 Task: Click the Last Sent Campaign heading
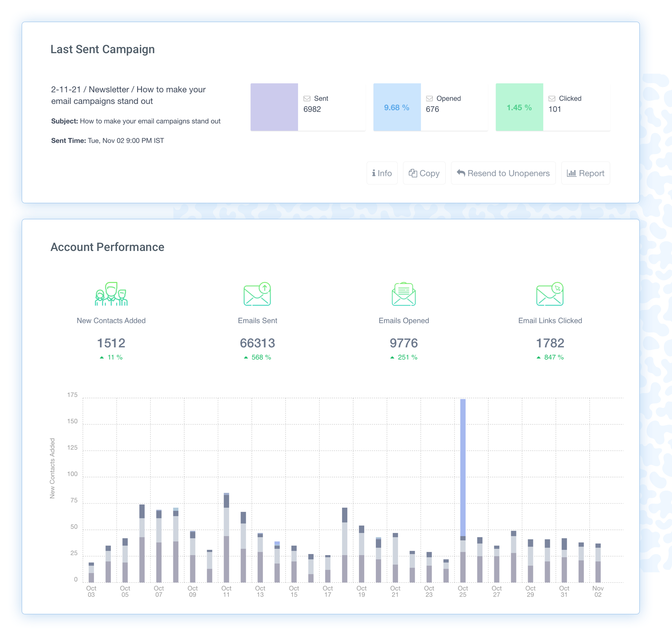tap(103, 50)
